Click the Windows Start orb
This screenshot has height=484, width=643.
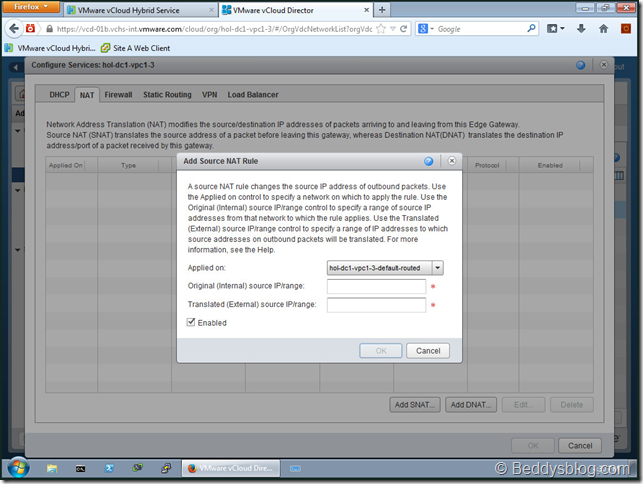coord(18,468)
